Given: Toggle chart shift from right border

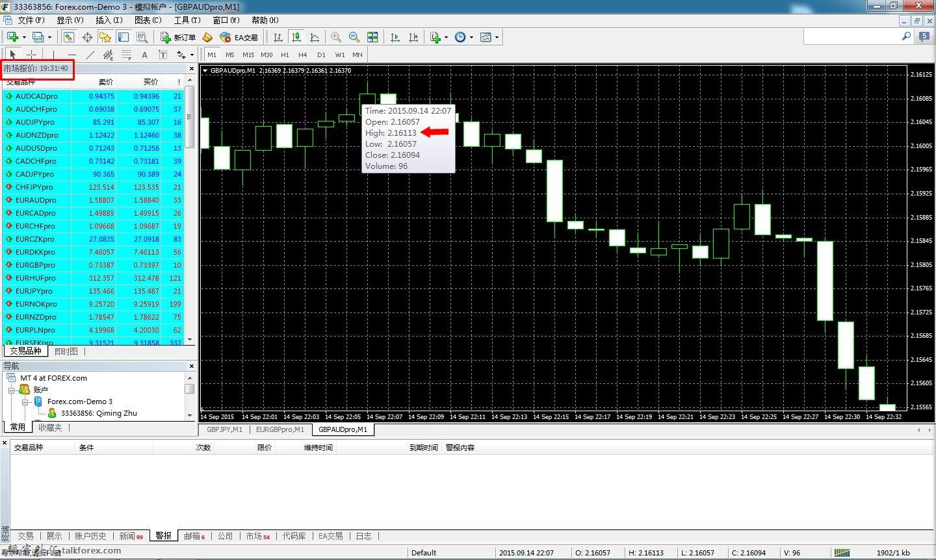Looking at the screenshot, I should [413, 37].
